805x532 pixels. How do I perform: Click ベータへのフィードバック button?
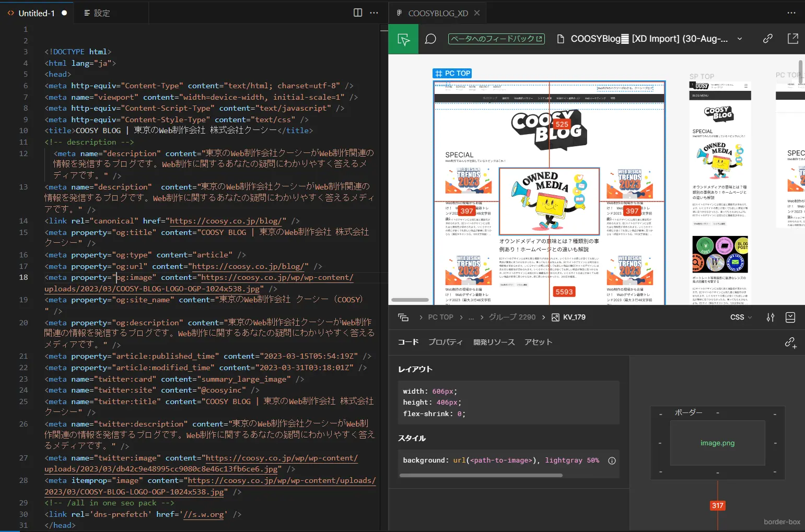click(x=496, y=39)
